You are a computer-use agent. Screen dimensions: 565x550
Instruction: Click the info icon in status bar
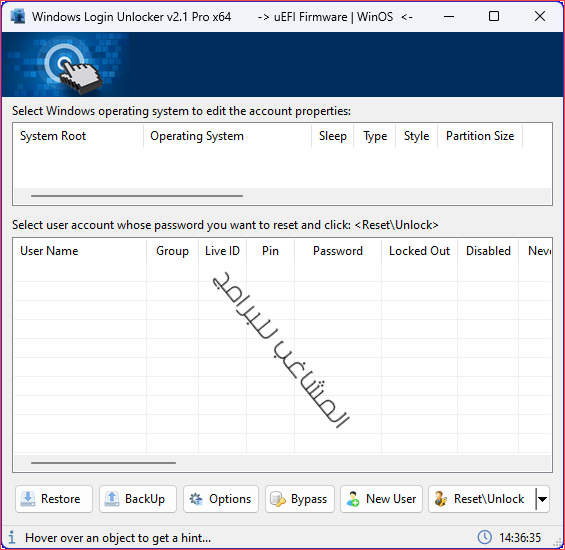pyautogui.click(x=12, y=537)
